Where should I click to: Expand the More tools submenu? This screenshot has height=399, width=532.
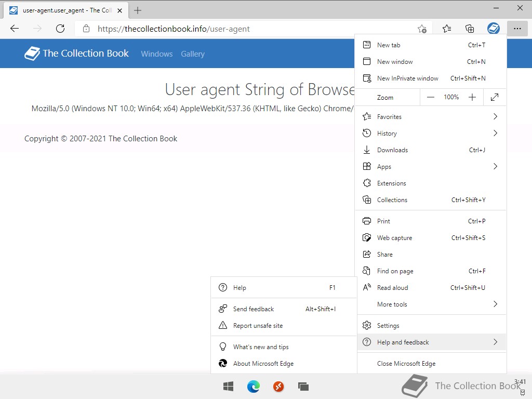point(431,304)
